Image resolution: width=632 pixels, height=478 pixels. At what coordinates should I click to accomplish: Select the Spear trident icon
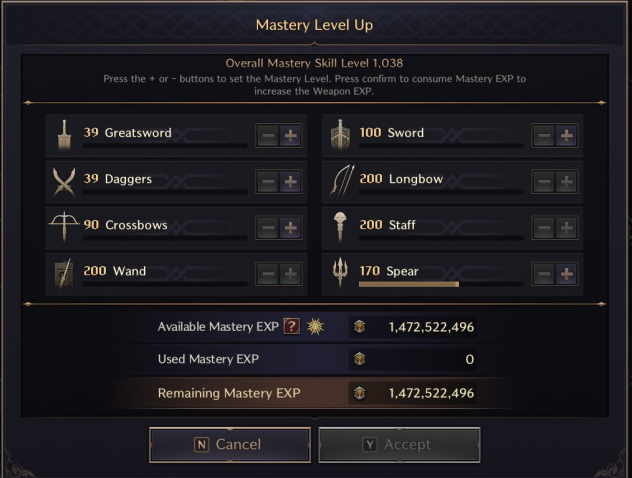pyautogui.click(x=340, y=273)
